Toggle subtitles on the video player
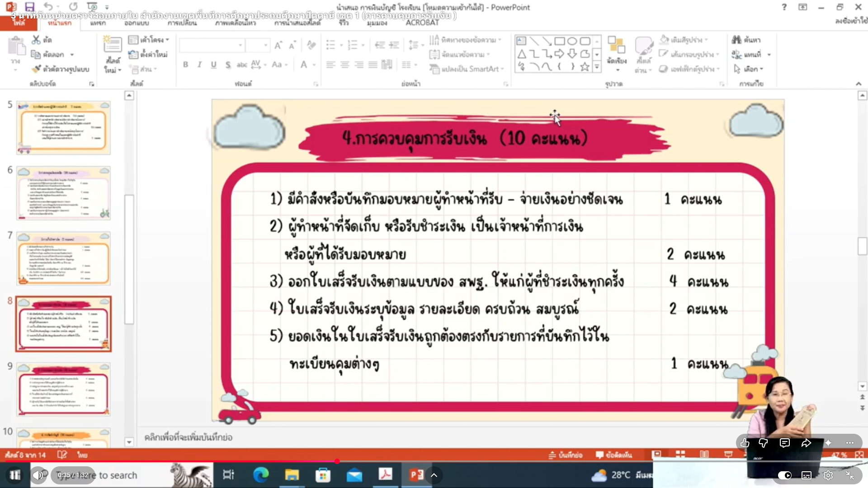Image resolution: width=868 pixels, height=488 pixels. pos(807,475)
